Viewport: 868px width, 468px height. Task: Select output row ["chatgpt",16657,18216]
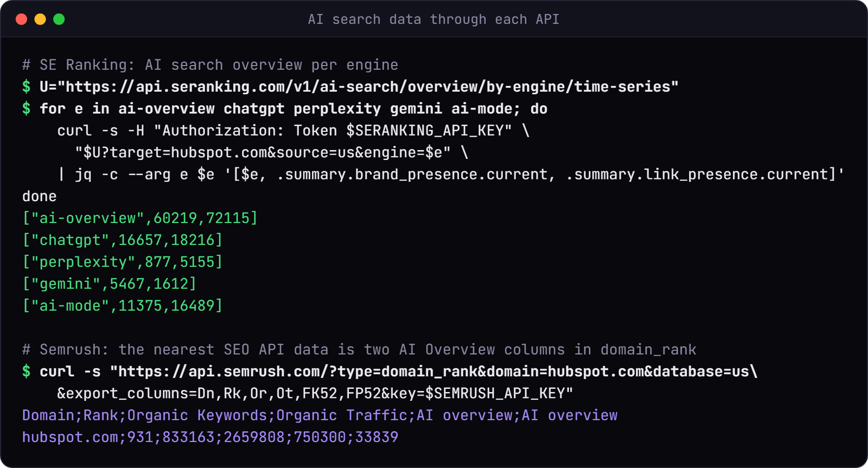click(123, 240)
